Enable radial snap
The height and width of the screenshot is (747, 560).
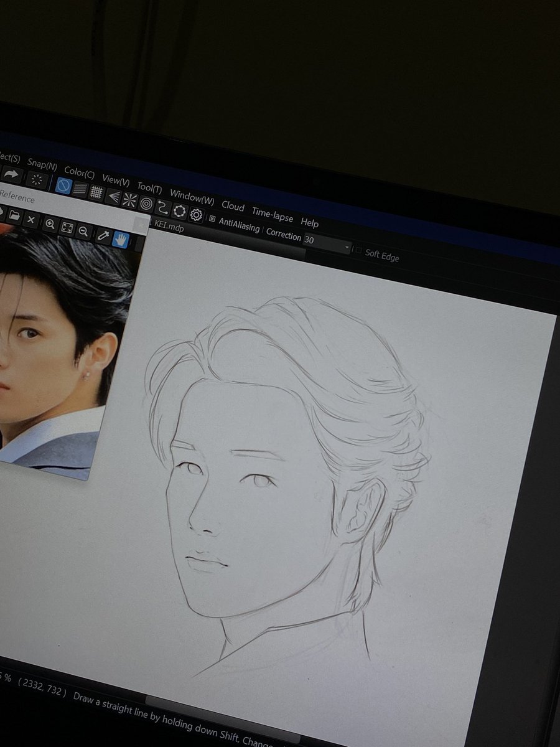129,200
